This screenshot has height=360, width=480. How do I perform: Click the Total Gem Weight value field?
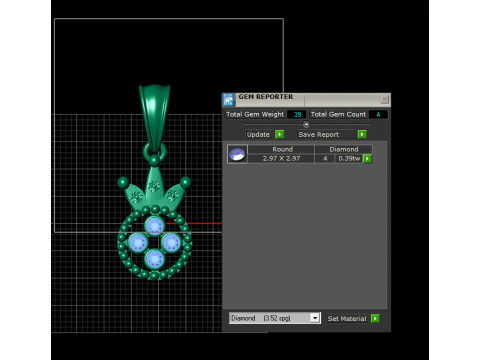[297, 114]
